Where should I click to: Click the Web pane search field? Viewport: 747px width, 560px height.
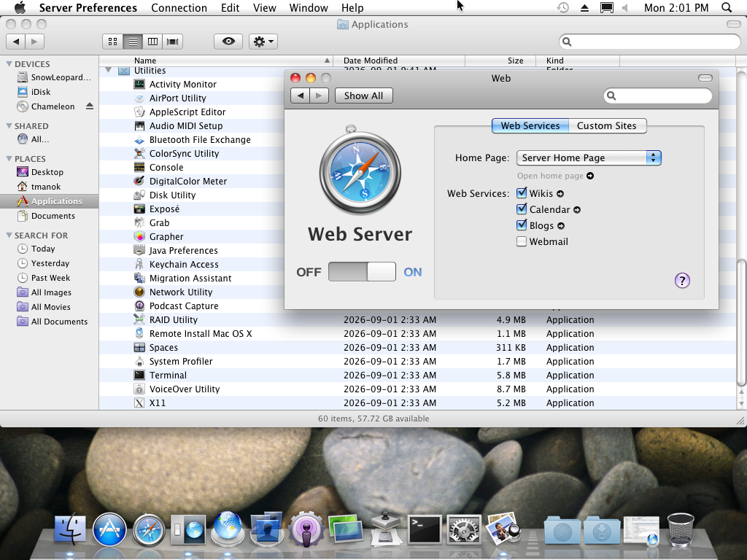coord(658,96)
